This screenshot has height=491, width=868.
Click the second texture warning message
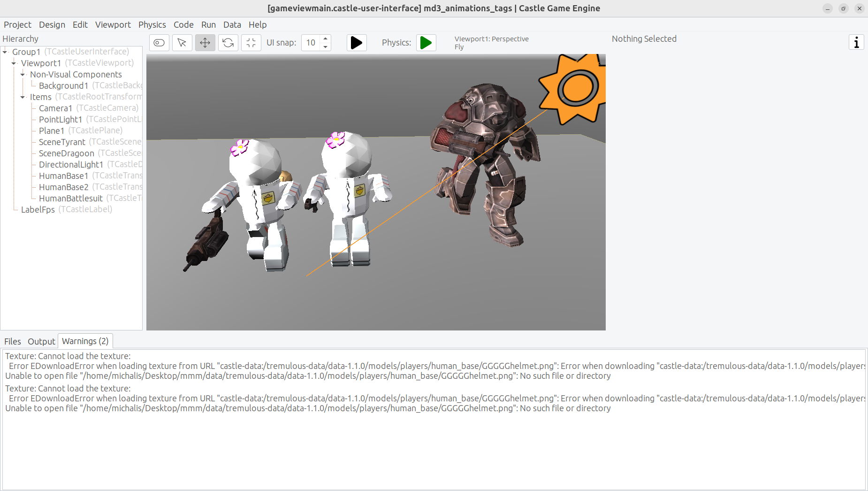pyautogui.click(x=434, y=398)
